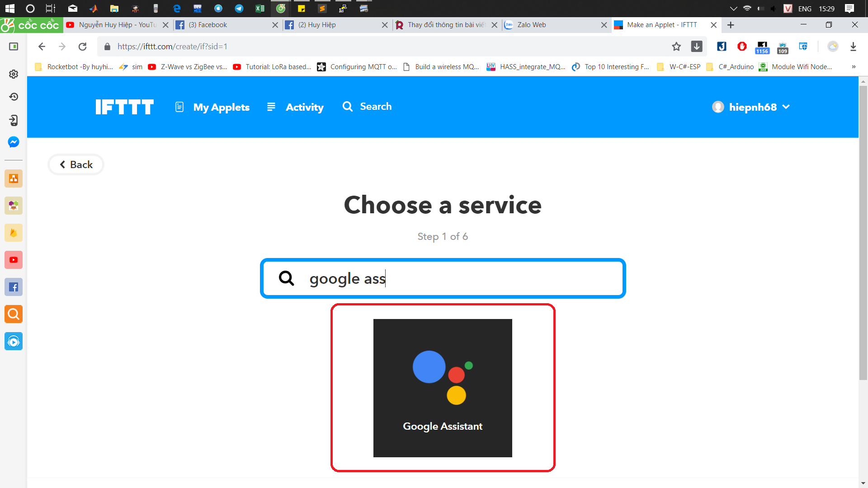
Task: Click the Back button
Action: tap(76, 164)
